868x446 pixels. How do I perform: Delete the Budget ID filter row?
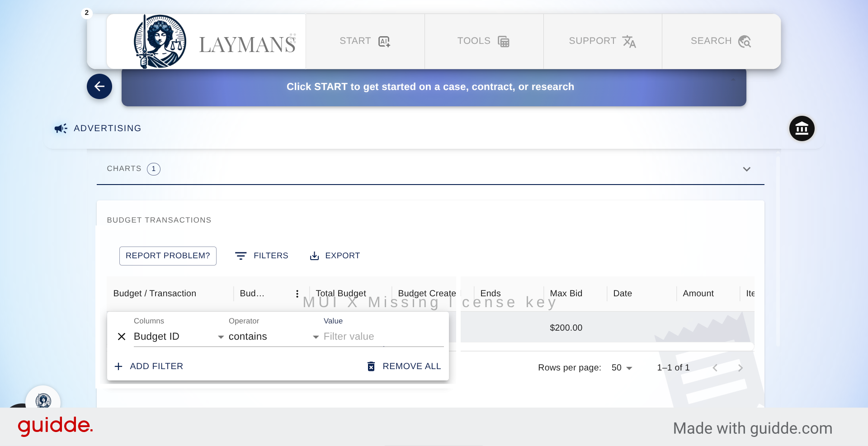pos(122,337)
